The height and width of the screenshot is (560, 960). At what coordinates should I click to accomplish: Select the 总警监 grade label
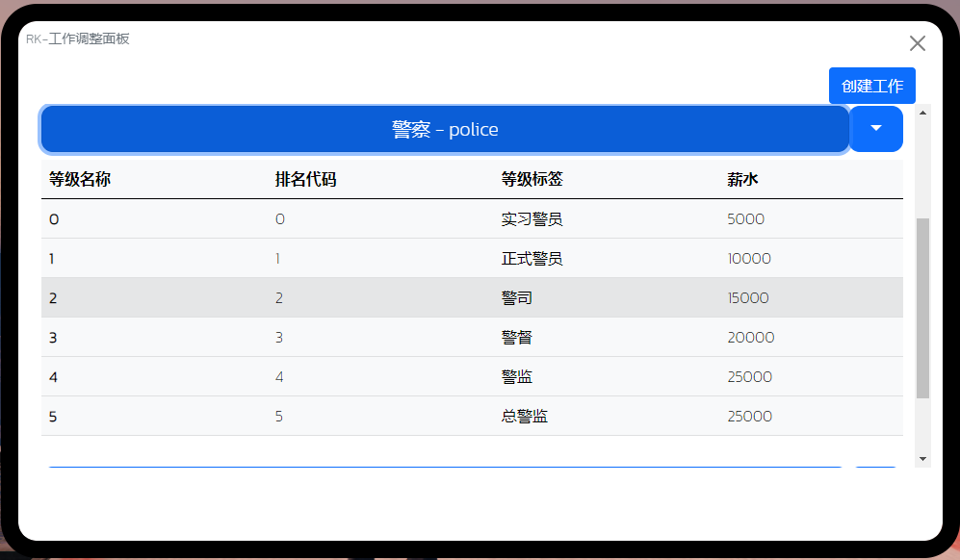(x=525, y=417)
